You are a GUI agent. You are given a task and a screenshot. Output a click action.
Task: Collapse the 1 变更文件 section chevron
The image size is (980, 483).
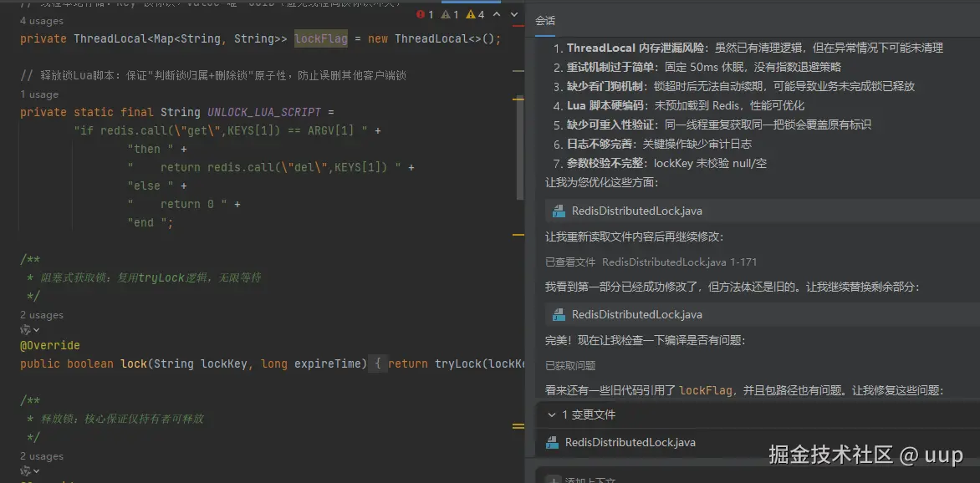point(551,414)
